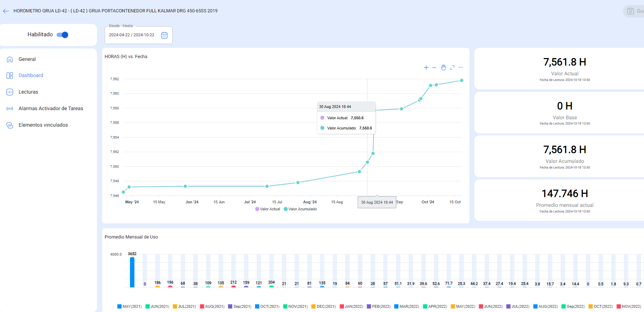644x312 pixels.
Task: Click the Lecturas sidebar icon
Action: pos(10,92)
